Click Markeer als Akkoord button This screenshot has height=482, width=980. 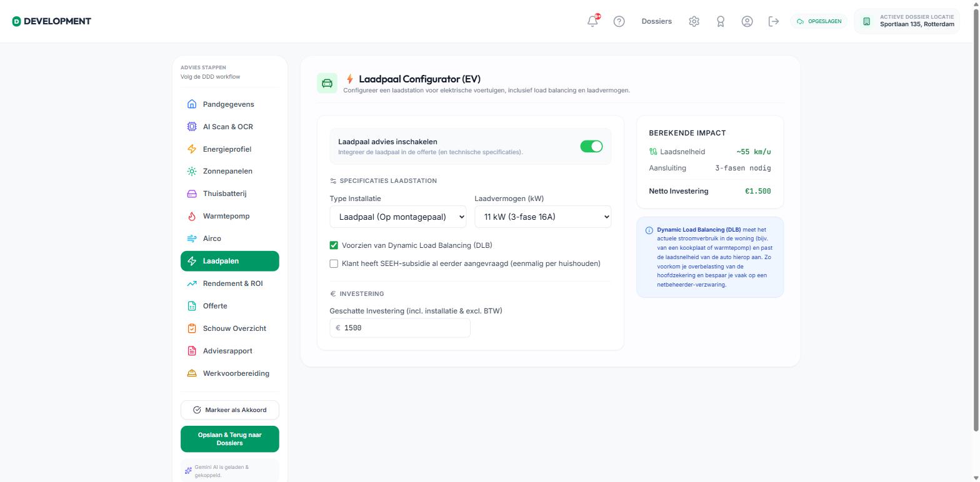pos(230,410)
